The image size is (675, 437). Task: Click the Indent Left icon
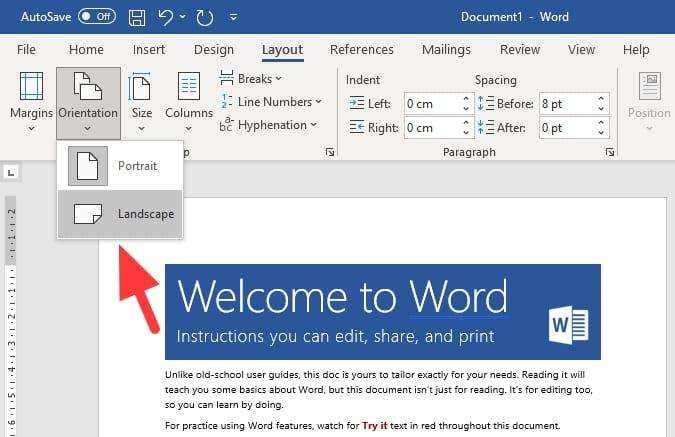(x=356, y=103)
